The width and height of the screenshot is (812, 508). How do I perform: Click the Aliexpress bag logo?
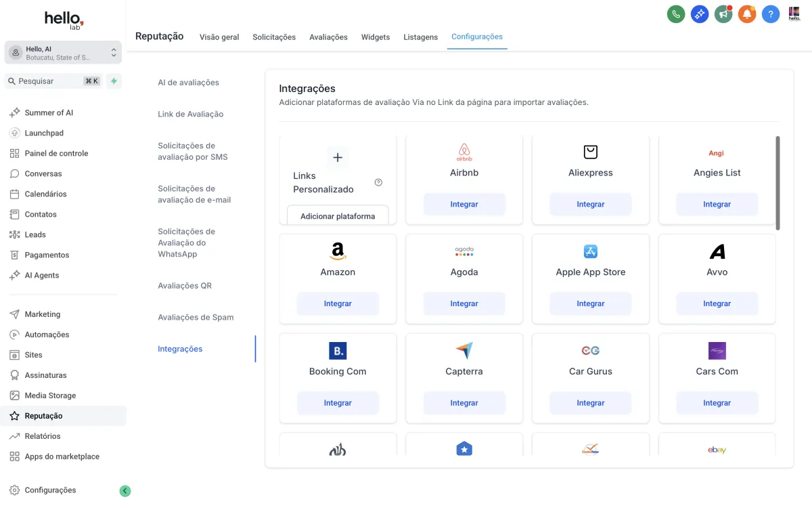(591, 152)
